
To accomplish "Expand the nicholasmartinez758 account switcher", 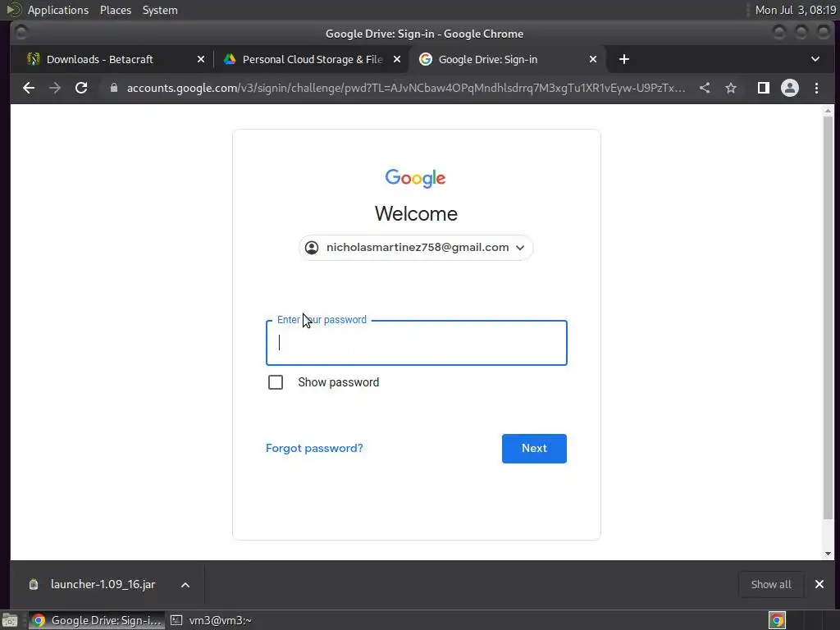I will tap(416, 248).
